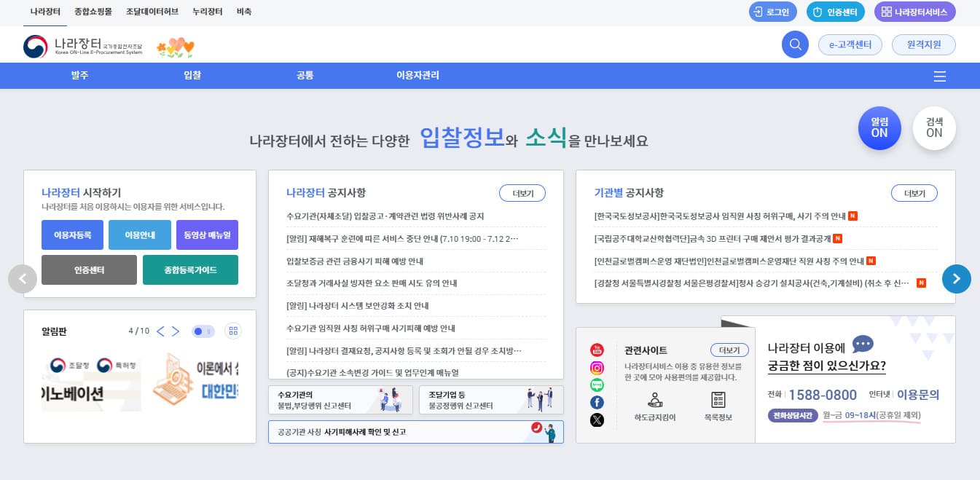The width and height of the screenshot is (980, 480).
Task: Open the YouTube social icon
Action: pyautogui.click(x=597, y=350)
